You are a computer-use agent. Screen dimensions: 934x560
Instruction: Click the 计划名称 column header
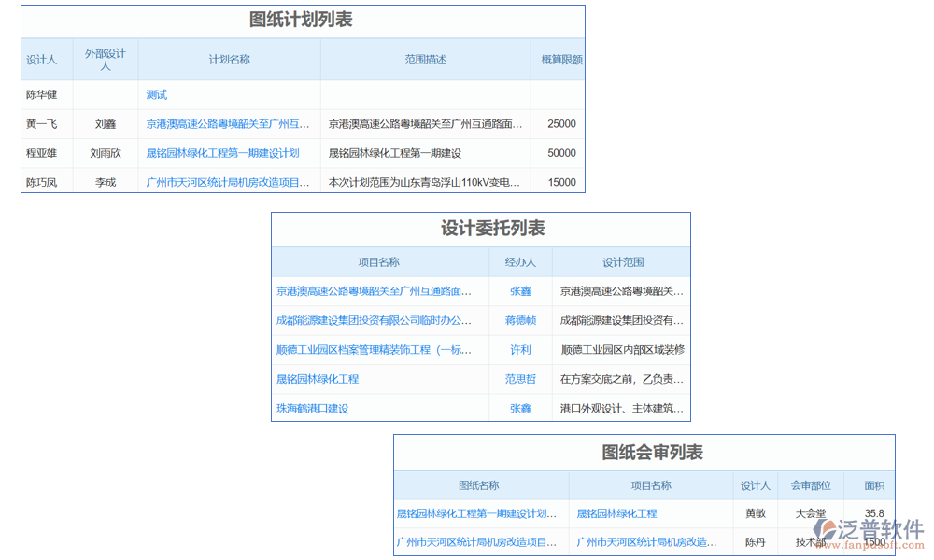coord(229,60)
